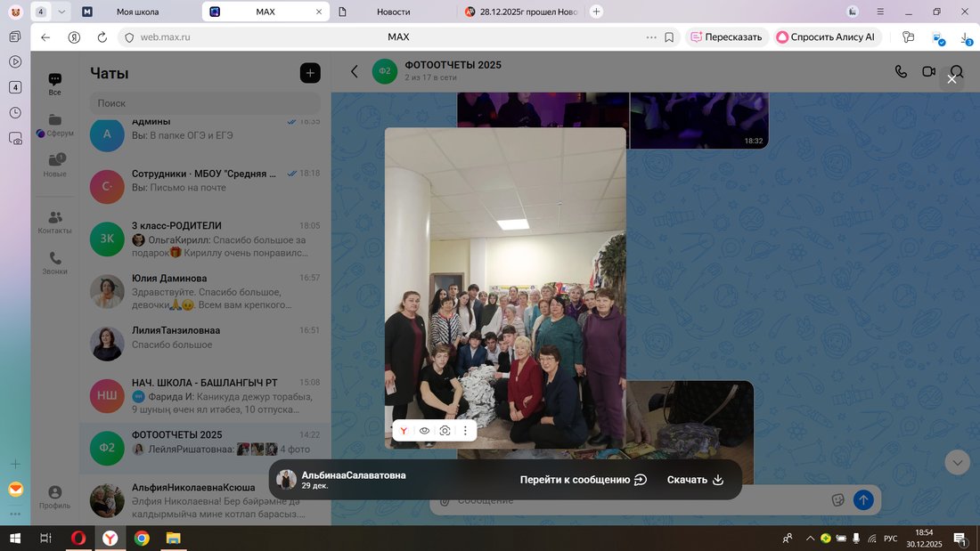This screenshot has width=980, height=551.
Task: Open Звонки section in sidebar
Action: 54,263
